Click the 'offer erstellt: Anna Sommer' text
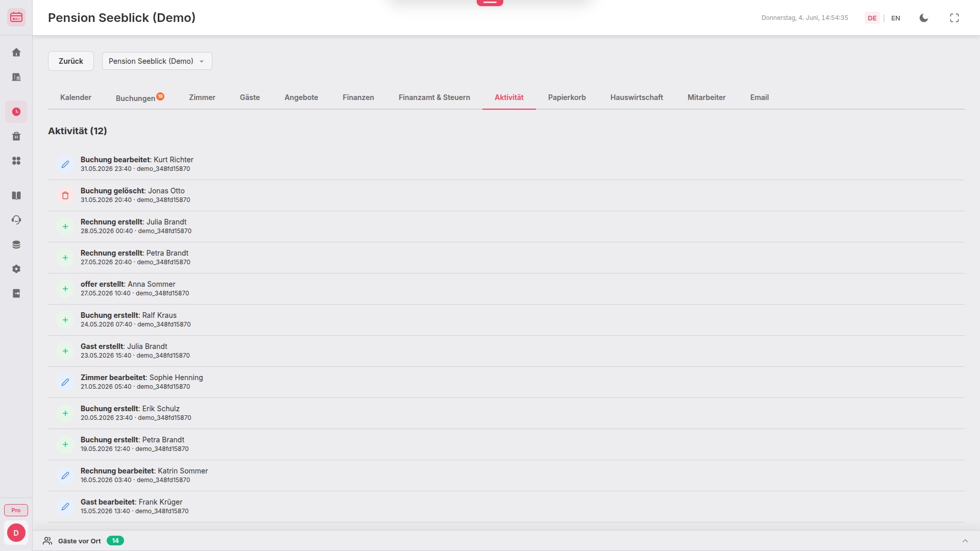The width and height of the screenshot is (980, 551). [x=128, y=284]
